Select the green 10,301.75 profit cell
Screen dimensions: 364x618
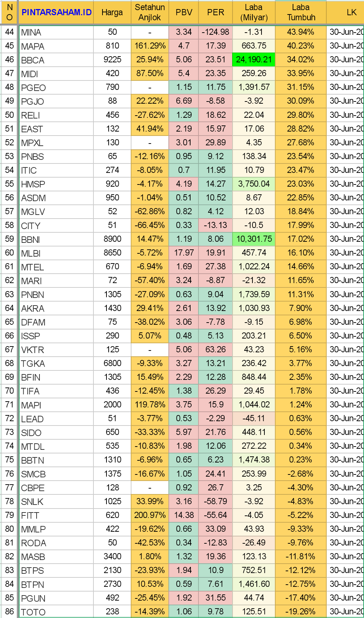[254, 239]
